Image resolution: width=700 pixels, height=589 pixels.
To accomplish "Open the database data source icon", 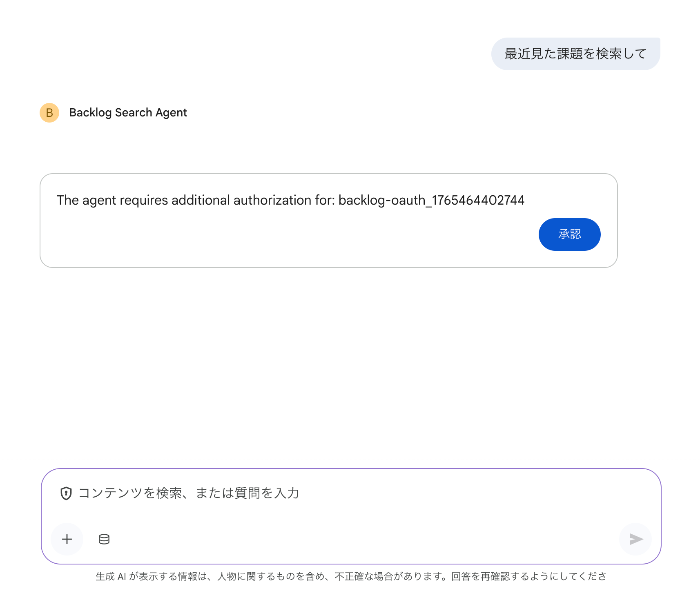I will (x=104, y=539).
